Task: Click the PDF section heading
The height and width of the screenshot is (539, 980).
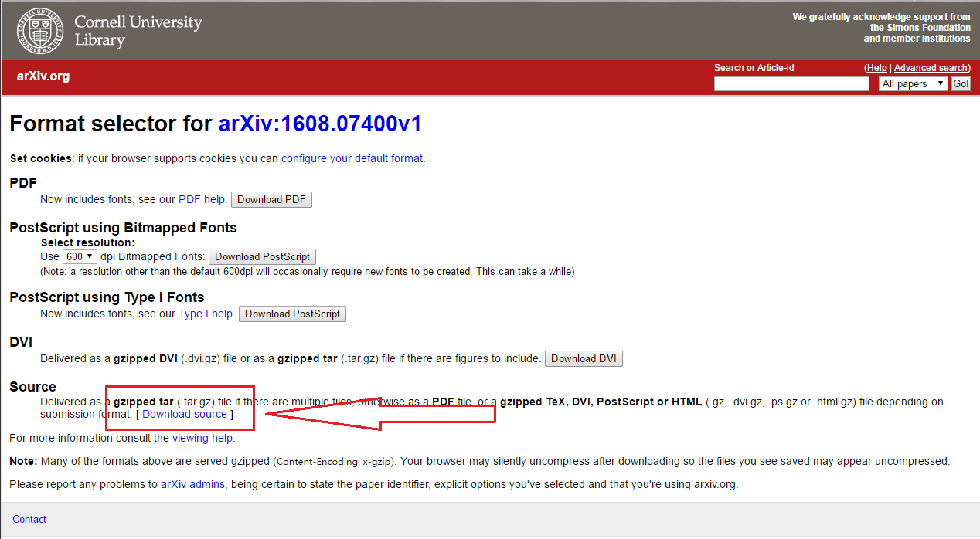Action: [23, 183]
